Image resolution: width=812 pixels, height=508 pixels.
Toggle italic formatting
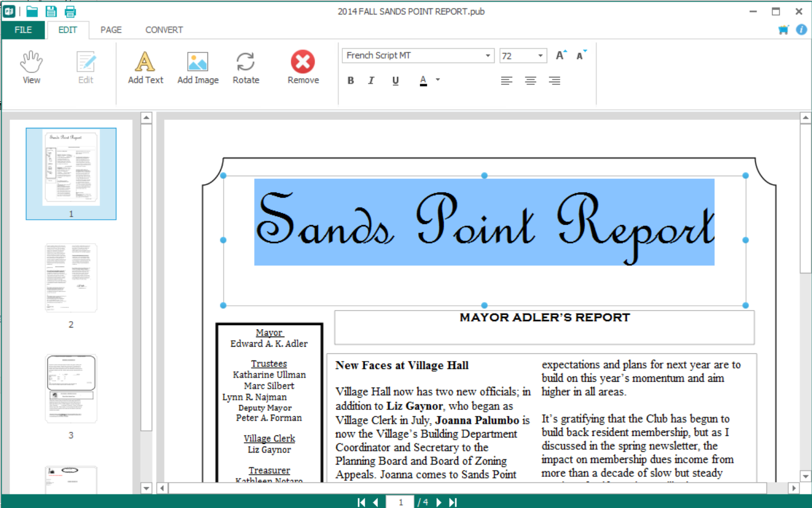coord(372,81)
